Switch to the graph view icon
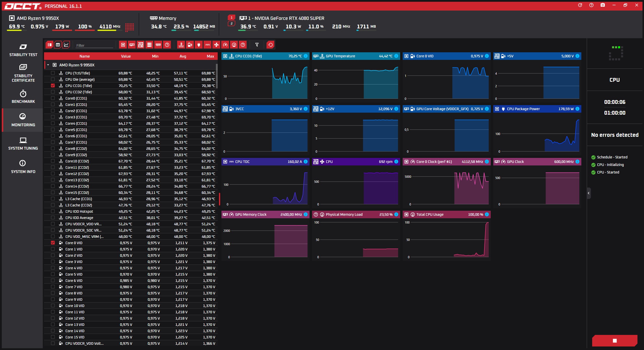Image resolution: width=644 pixels, height=350 pixels. pyautogui.click(x=66, y=45)
